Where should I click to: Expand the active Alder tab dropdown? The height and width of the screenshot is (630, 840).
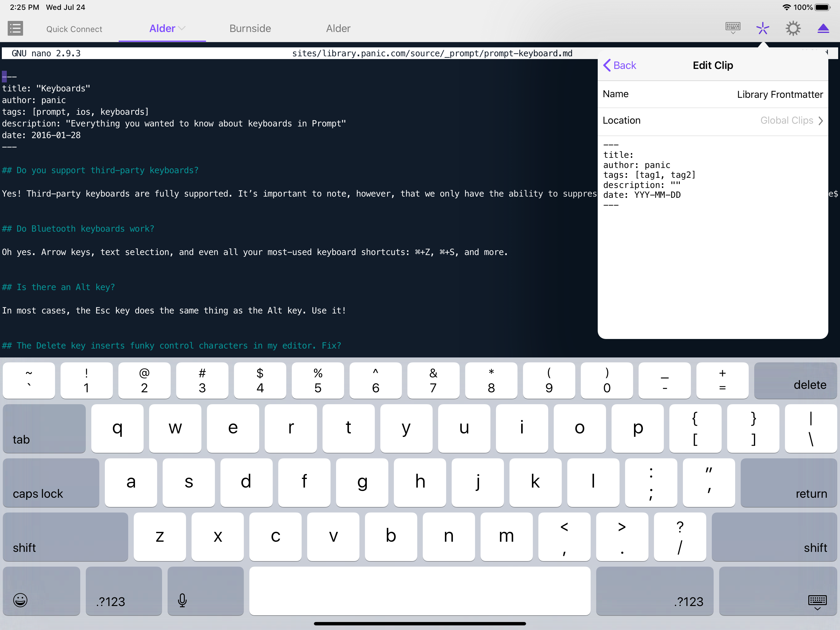tap(182, 29)
